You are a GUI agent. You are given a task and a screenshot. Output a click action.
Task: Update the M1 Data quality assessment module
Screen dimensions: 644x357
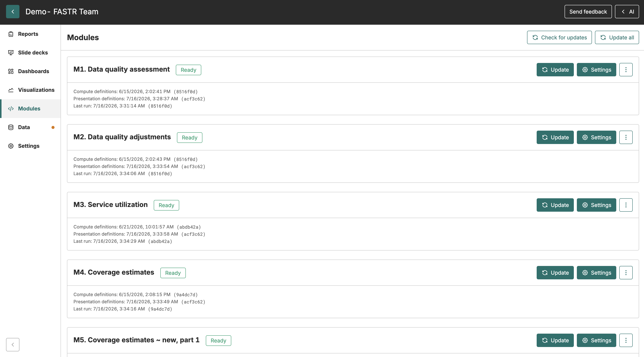point(555,70)
